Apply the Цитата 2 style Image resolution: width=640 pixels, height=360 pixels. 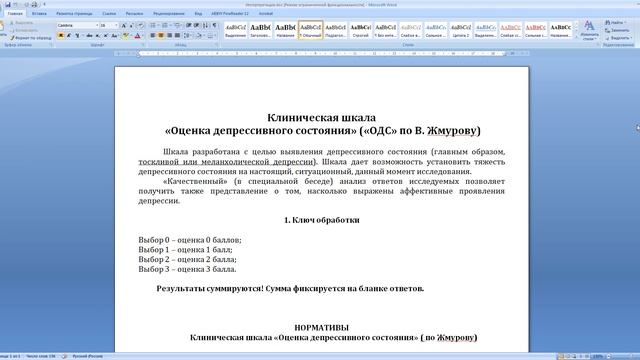tap(461, 30)
